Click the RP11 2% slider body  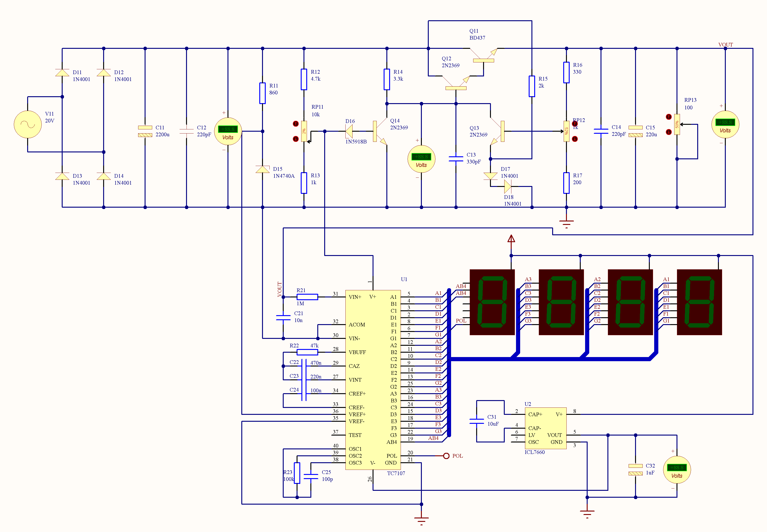coord(304,131)
